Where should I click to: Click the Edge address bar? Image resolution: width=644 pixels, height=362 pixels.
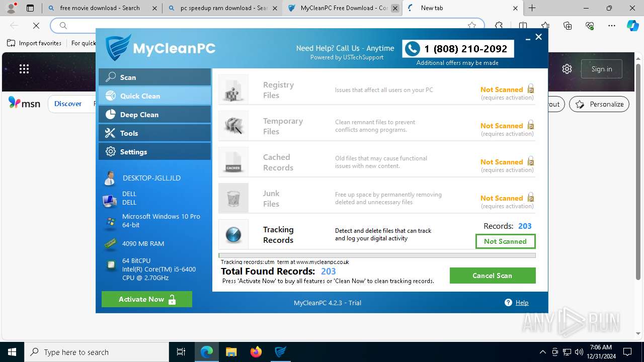(267, 25)
